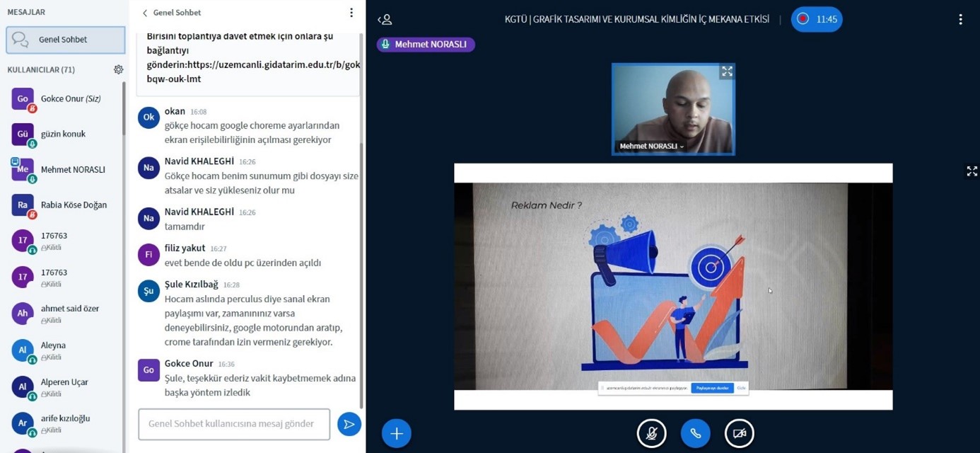Select user Rabia Köse Doğan in list
The image size is (980, 453).
tap(74, 205)
